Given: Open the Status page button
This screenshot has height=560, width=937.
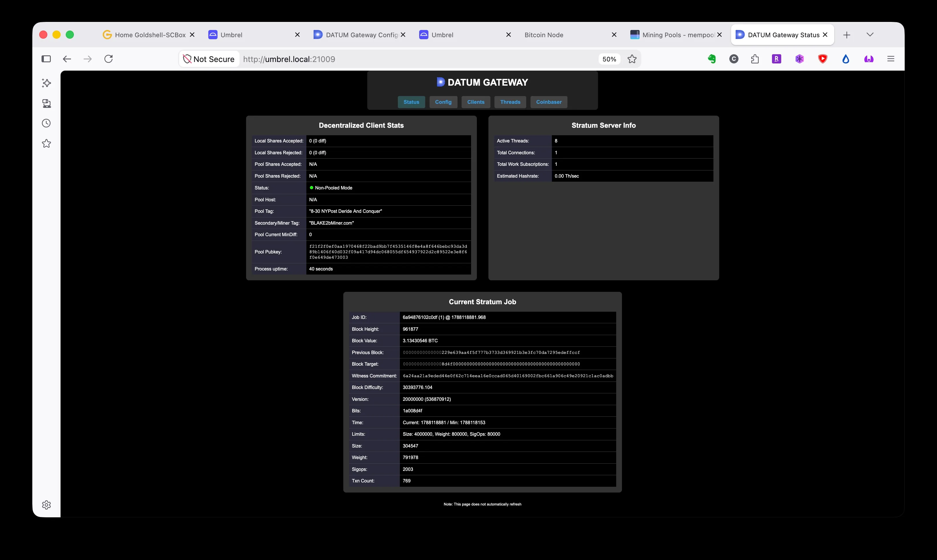Looking at the screenshot, I should 411,102.
